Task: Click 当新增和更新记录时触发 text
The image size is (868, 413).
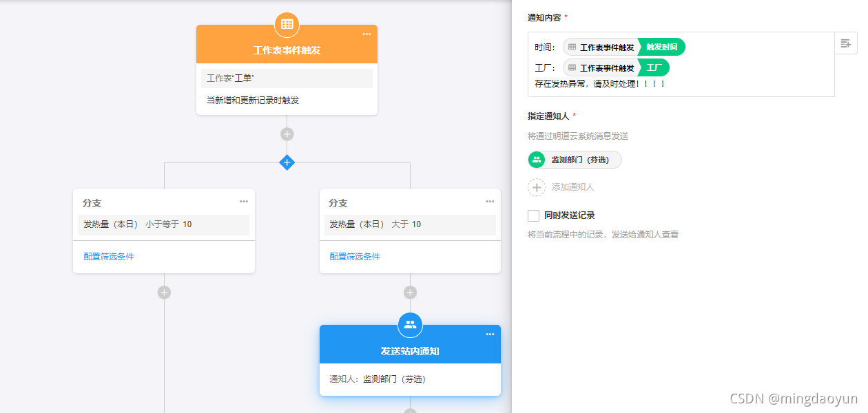Action: tap(253, 100)
